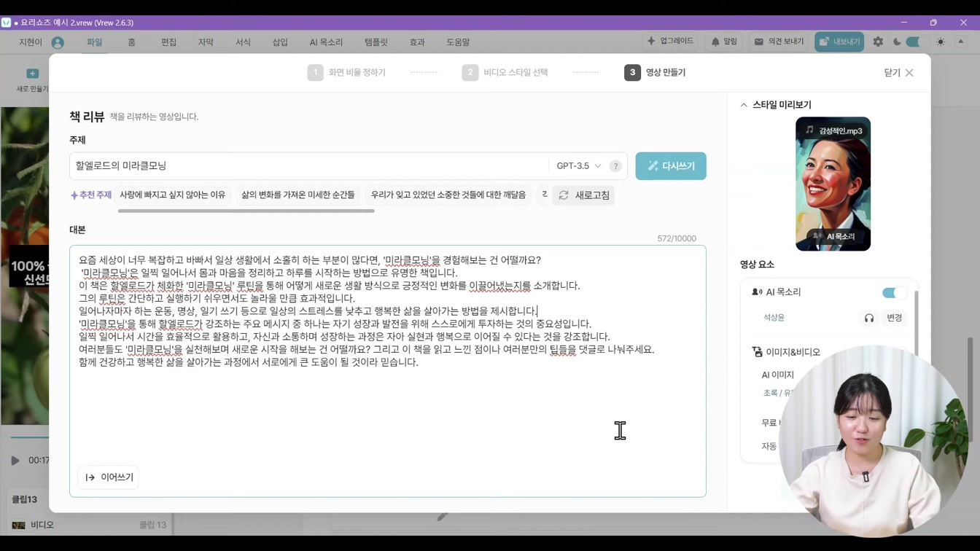Click the 영상 요소 heading

[x=757, y=265]
